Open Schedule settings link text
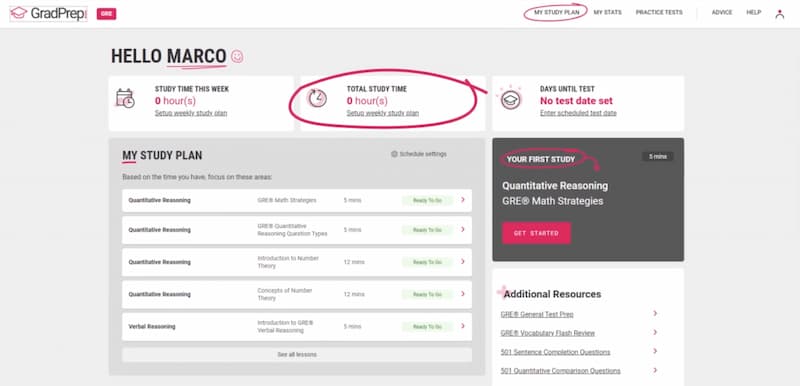The height and width of the screenshot is (386, 800). coord(423,154)
